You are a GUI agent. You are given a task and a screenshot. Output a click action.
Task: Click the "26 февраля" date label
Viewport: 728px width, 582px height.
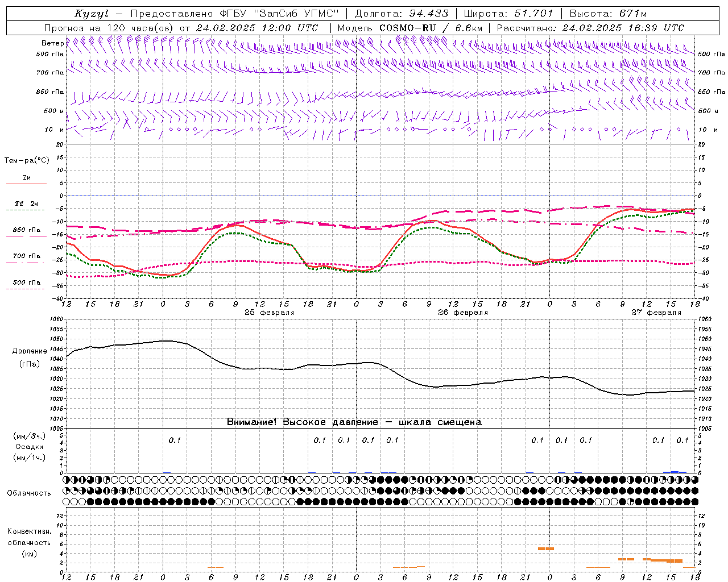463,313
